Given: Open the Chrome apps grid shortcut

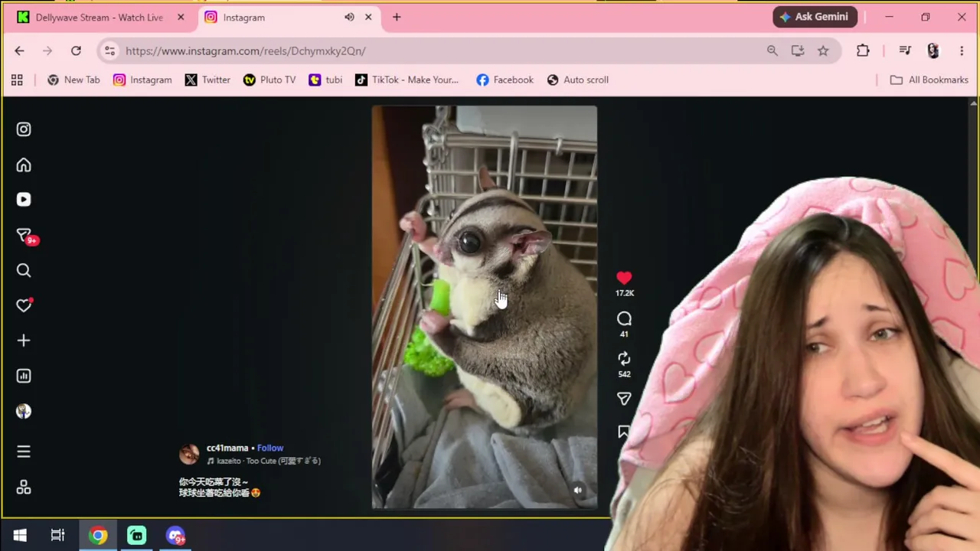Looking at the screenshot, I should (x=17, y=80).
